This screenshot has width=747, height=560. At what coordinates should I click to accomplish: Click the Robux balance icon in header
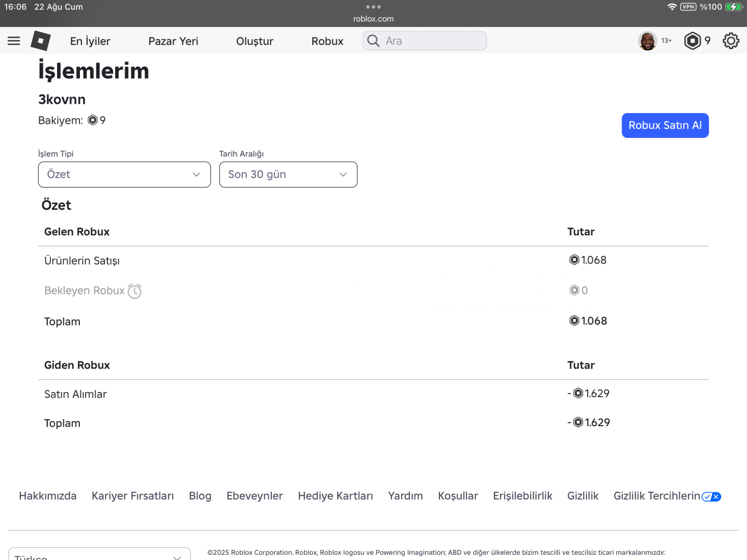point(693,41)
